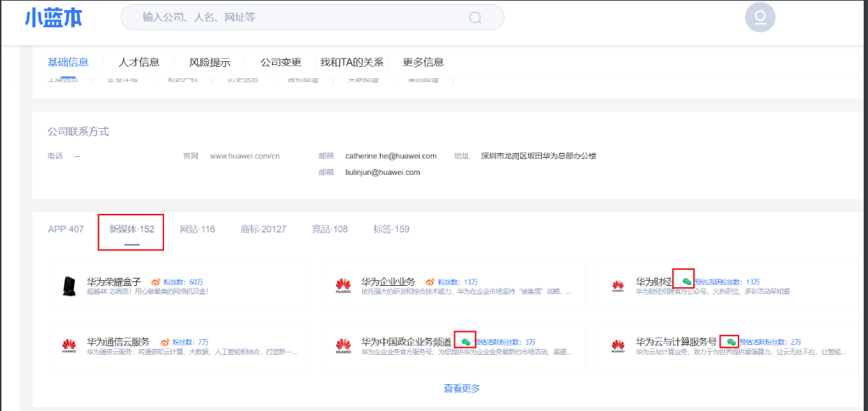Open the 华为财经 card title
This screenshot has width=868, height=411.
tap(654, 281)
